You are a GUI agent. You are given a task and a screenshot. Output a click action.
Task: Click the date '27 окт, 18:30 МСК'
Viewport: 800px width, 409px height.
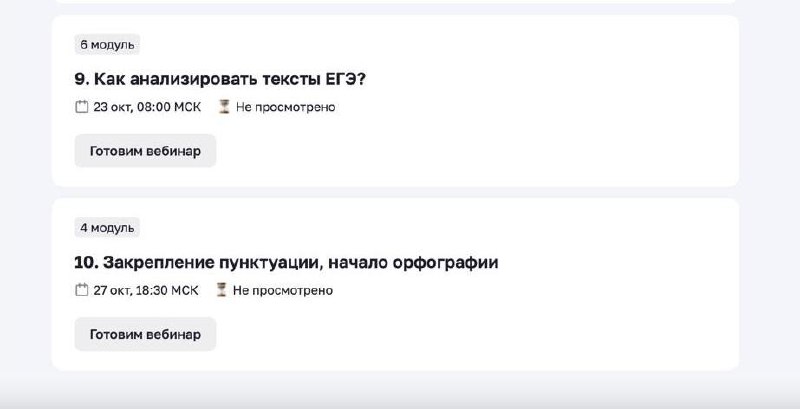point(146,291)
